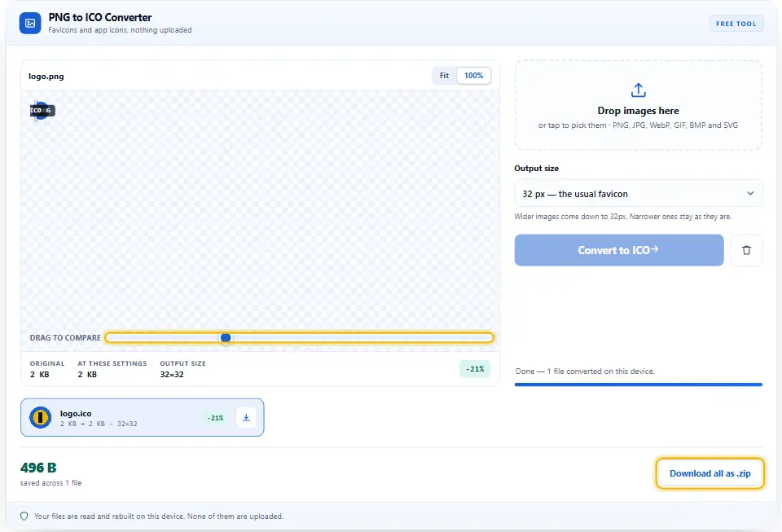Click the saved across 1 file text
This screenshot has width=782, height=532.
click(x=51, y=482)
